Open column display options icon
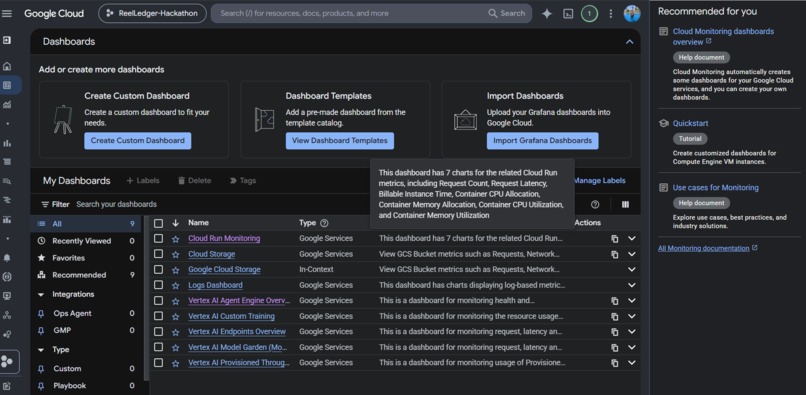Image resolution: width=806 pixels, height=395 pixels. [625, 205]
